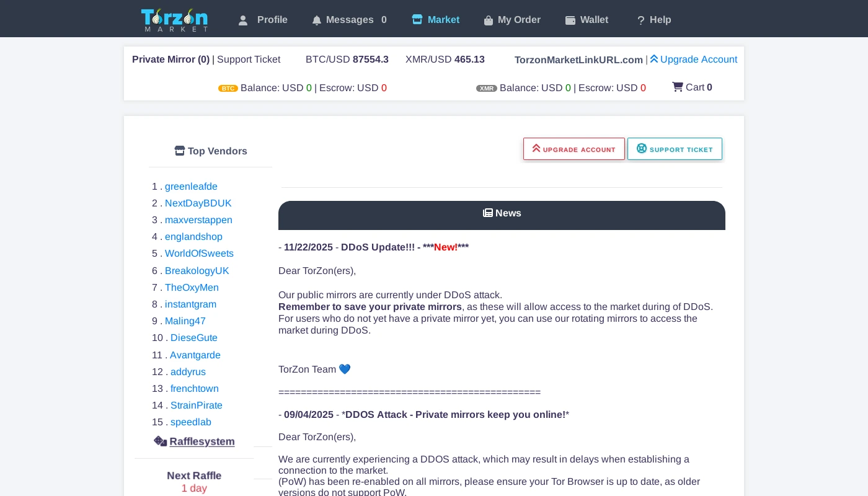Switch to the Messages menu item
Screen dimensions: 868x496
point(350,20)
